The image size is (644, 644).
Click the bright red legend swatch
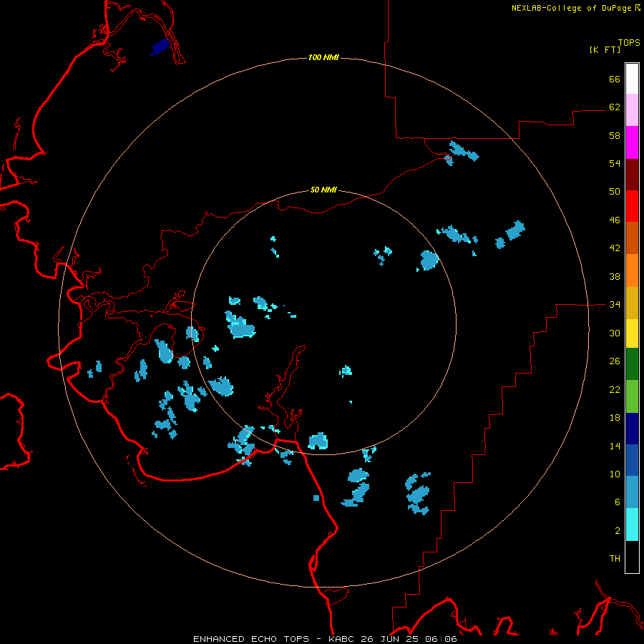632,206
